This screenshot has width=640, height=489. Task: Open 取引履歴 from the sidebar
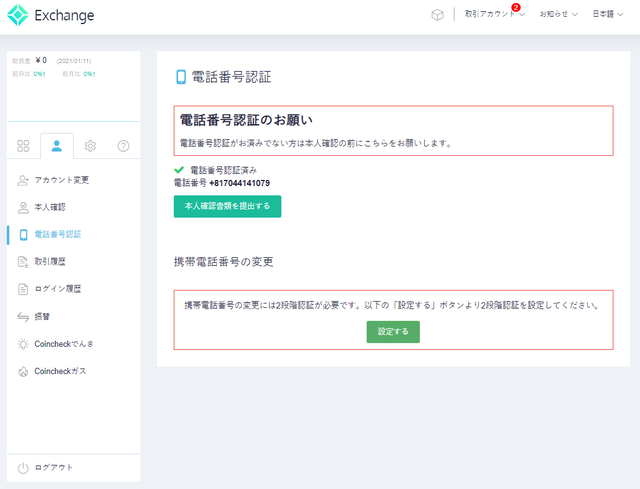[x=74, y=262]
